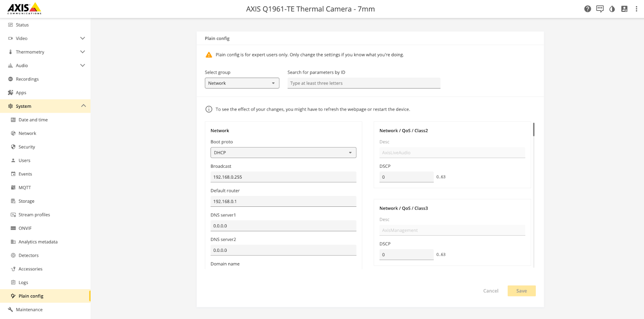Click the MQTT icon in the sidebar
The width and height of the screenshot is (644, 319).
13,187
